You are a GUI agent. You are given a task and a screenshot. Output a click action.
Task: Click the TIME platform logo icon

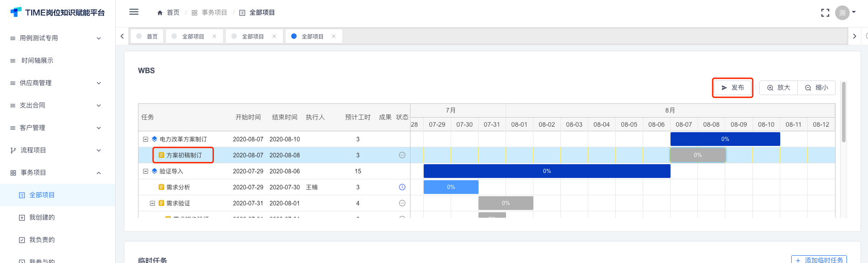pos(16,12)
